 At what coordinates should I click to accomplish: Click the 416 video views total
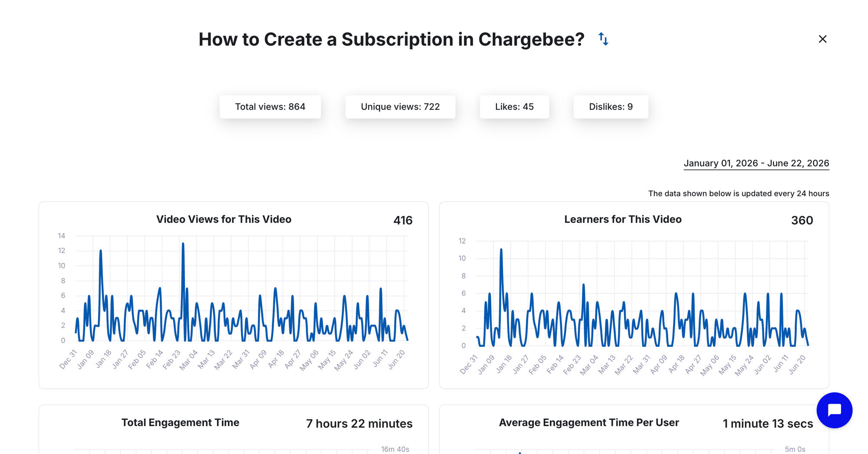tap(403, 220)
